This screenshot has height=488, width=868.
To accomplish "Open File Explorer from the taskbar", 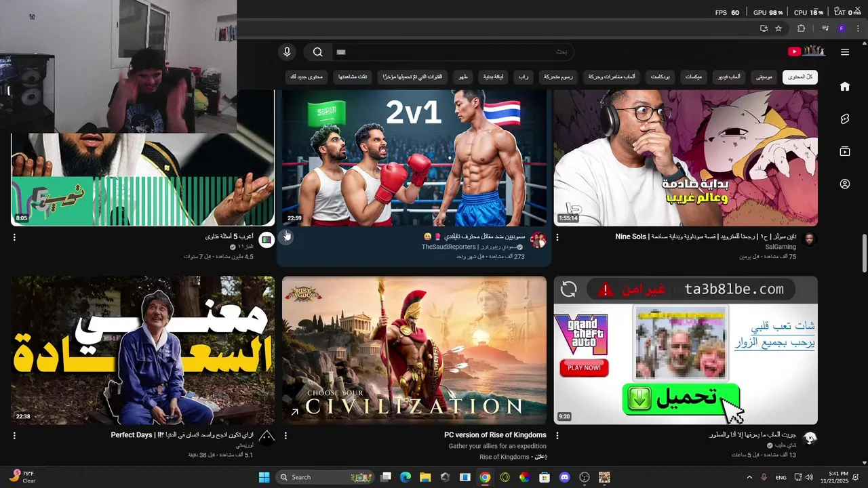I will pyautogui.click(x=425, y=477).
